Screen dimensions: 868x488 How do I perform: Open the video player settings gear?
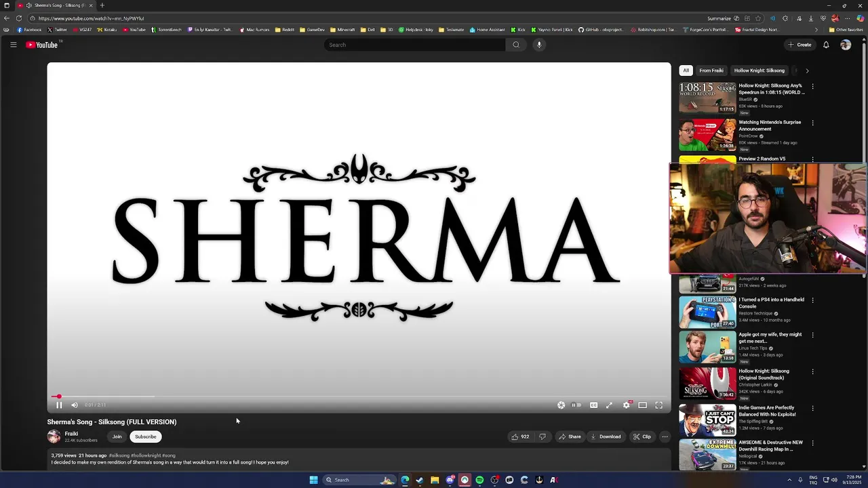tap(627, 405)
